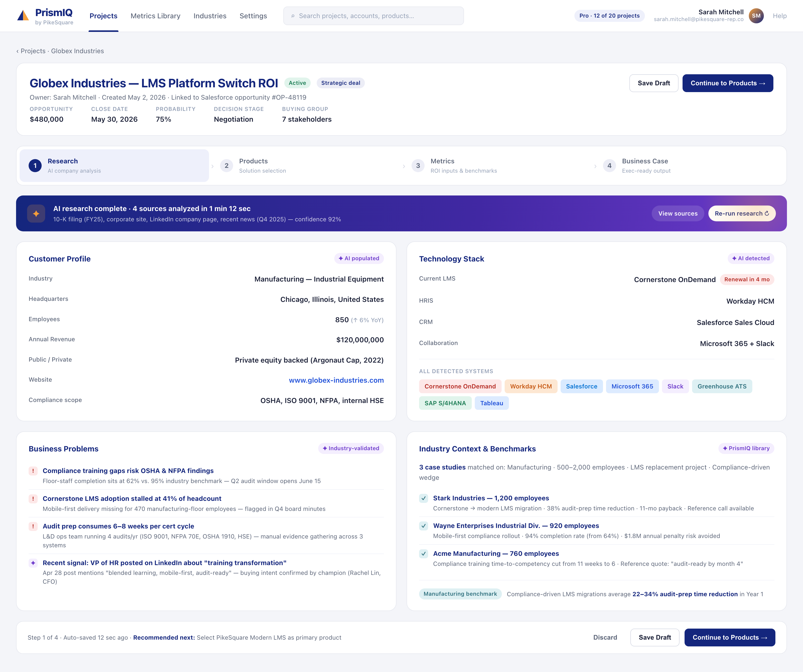Open the Help link

(779, 16)
